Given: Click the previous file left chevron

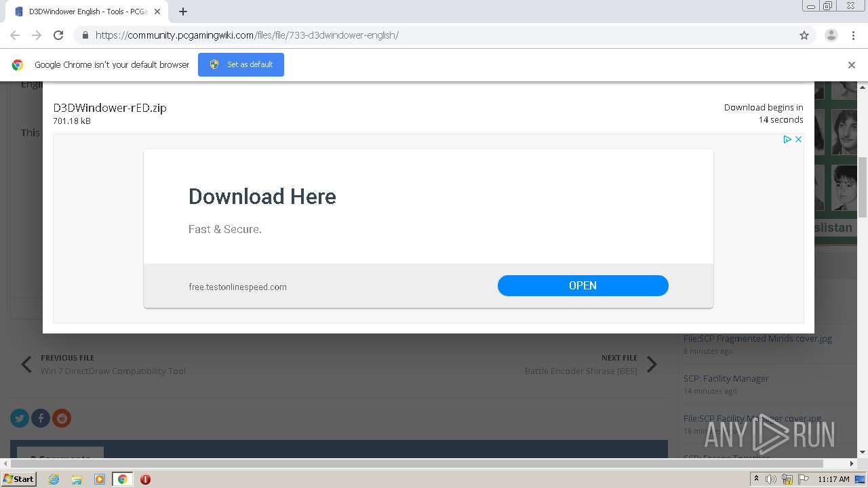Looking at the screenshot, I should (26, 365).
